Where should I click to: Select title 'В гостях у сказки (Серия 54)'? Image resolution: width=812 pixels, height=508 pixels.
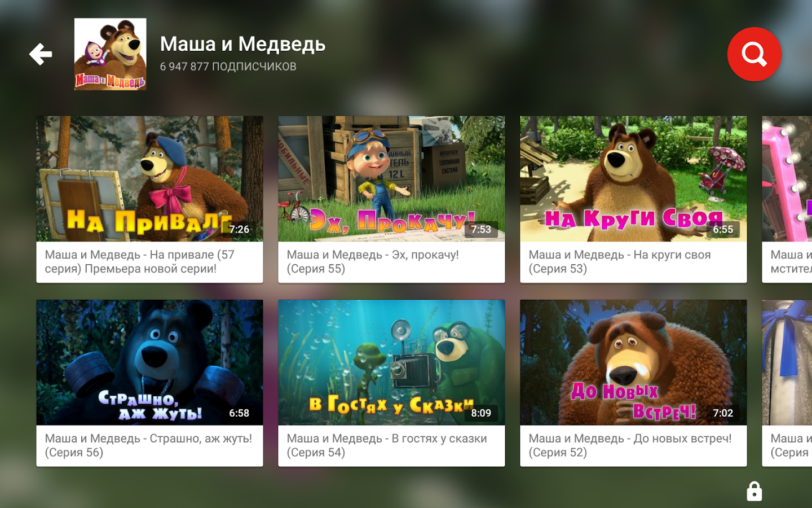tap(387, 445)
